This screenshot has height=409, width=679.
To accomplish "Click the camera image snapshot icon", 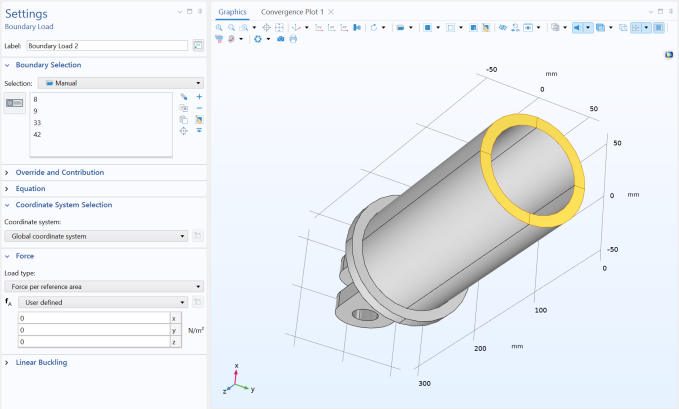I will tap(280, 39).
